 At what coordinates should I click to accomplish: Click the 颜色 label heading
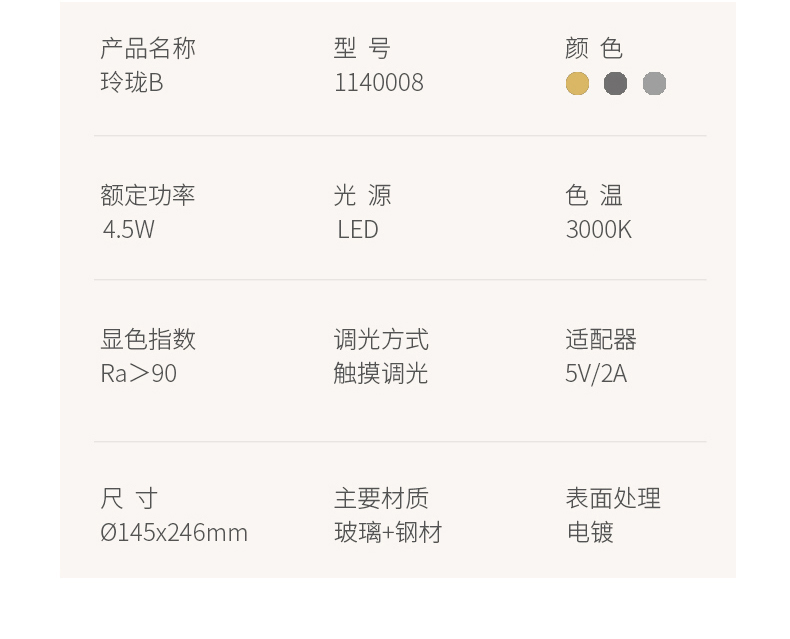[x=594, y=48]
